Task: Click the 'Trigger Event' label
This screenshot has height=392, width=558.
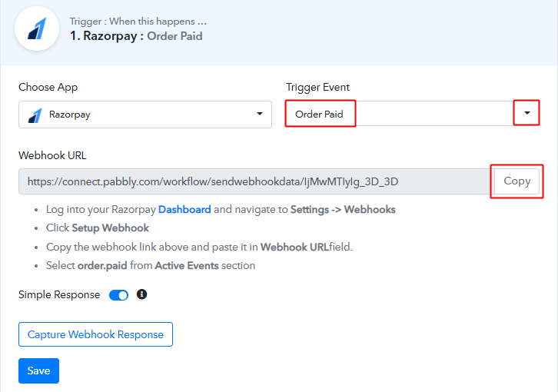Action: [317, 87]
